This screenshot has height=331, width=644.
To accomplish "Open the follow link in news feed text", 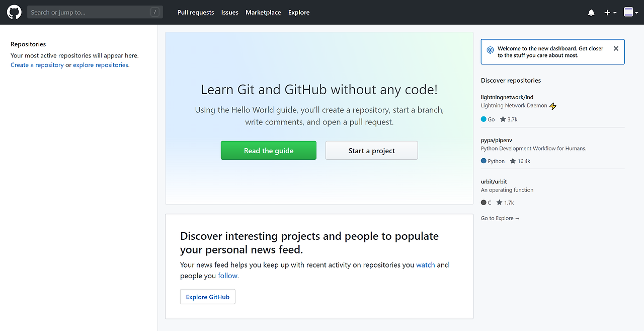I will click(228, 276).
